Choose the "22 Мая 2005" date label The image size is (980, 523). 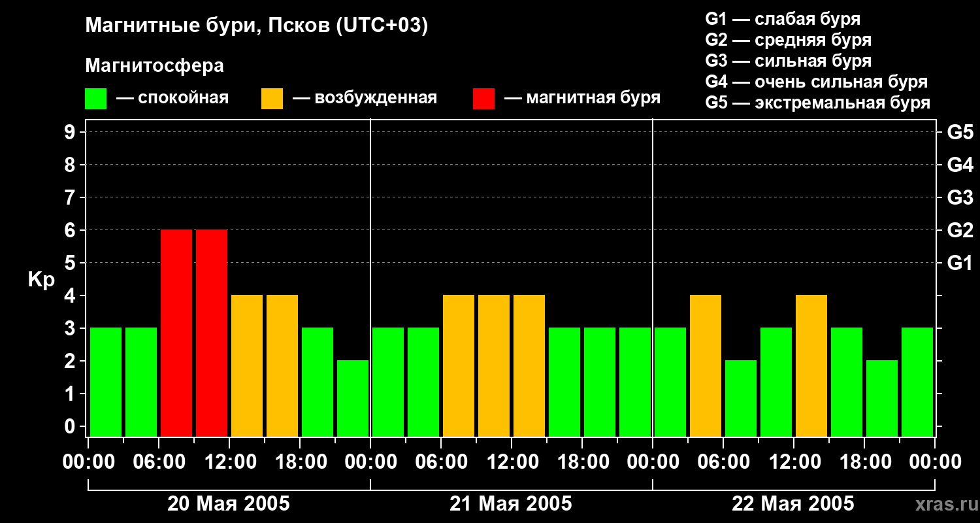pos(793,504)
